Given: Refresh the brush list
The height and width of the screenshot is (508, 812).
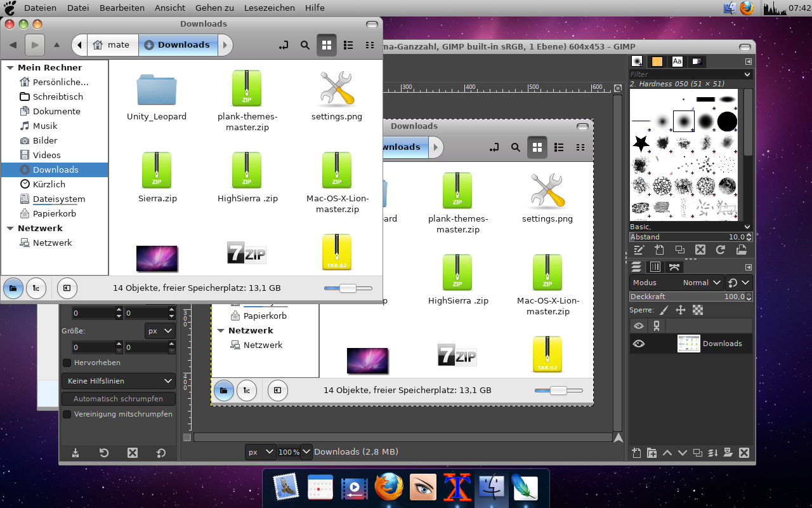Looking at the screenshot, I should pos(720,250).
